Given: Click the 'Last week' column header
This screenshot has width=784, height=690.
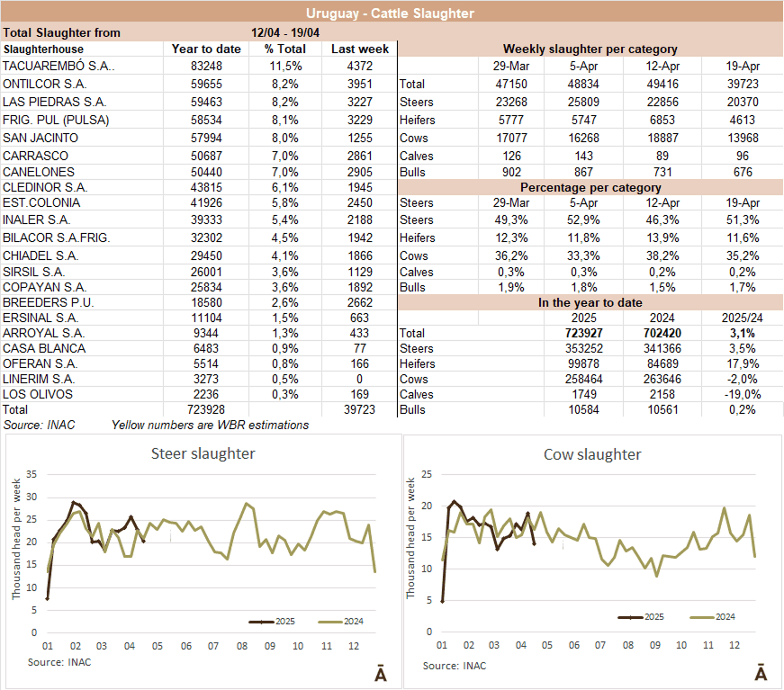Looking at the screenshot, I should click(359, 49).
